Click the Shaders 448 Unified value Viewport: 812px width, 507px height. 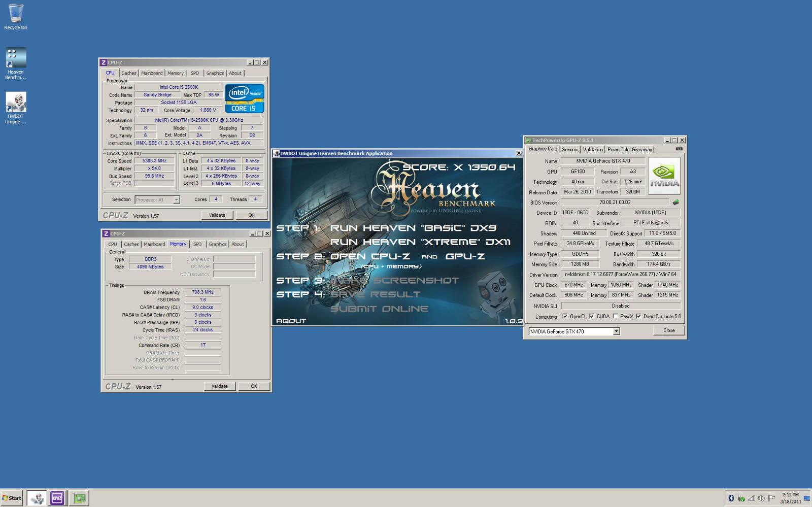click(584, 233)
